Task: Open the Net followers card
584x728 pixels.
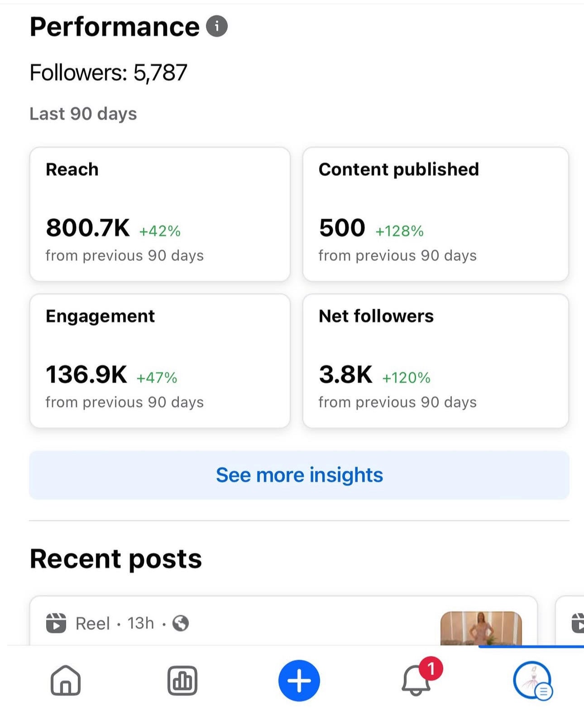Action: click(x=435, y=361)
